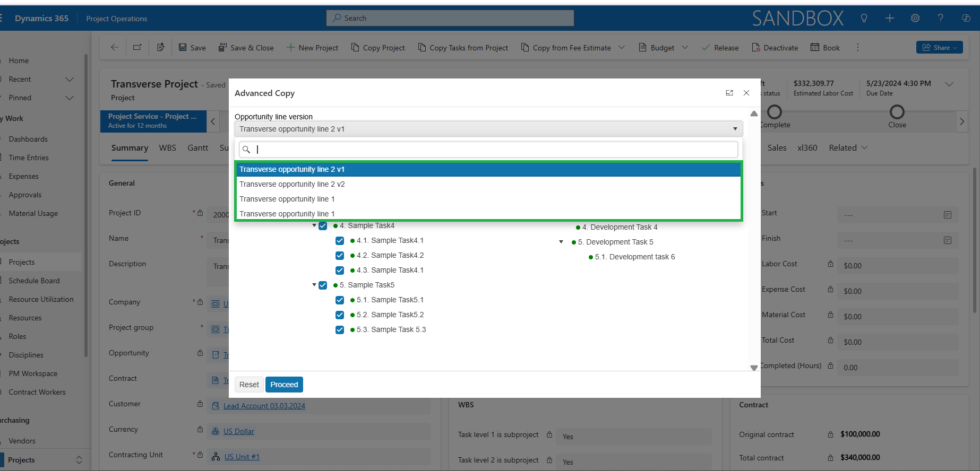
Task: Switch to the Gantt tab
Action: pos(197,148)
